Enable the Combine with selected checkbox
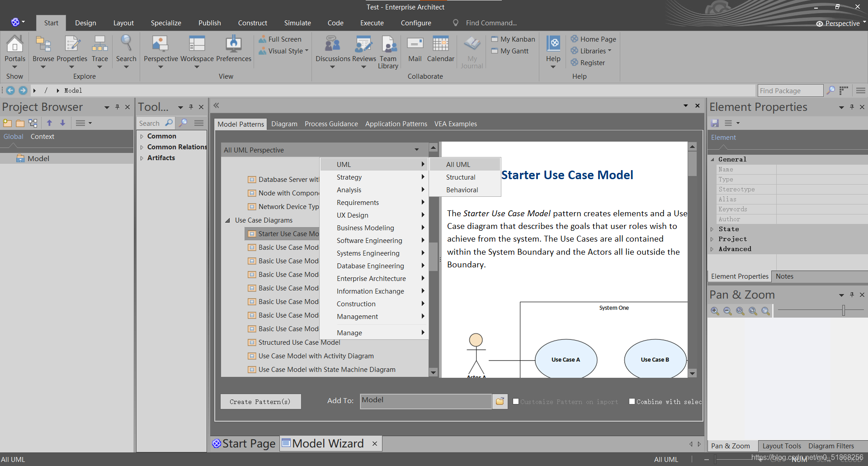Image resolution: width=868 pixels, height=466 pixels. pyautogui.click(x=632, y=401)
